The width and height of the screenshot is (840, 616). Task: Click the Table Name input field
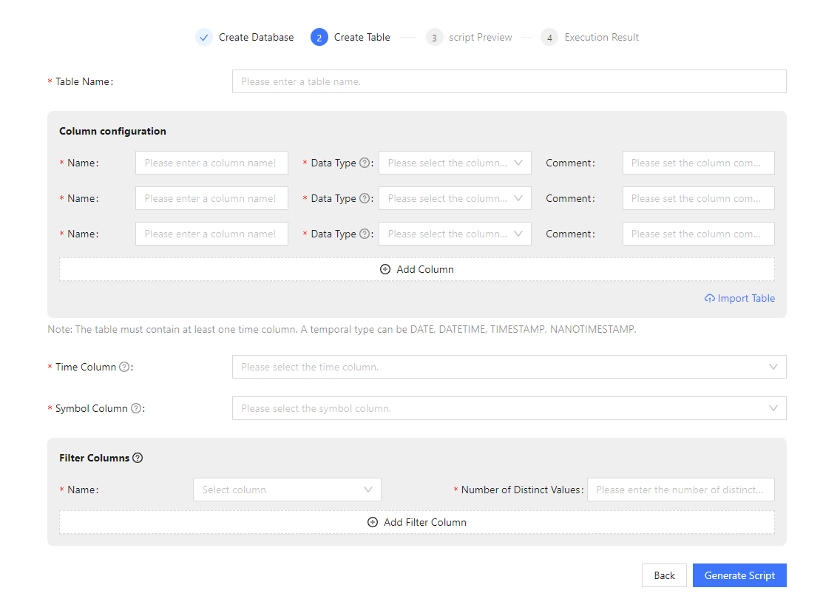click(509, 82)
